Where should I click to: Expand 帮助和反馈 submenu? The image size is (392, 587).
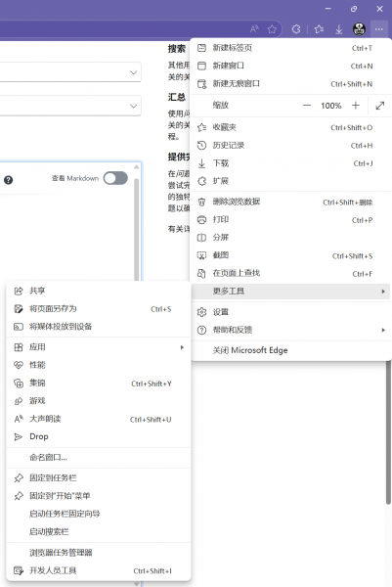click(288, 330)
